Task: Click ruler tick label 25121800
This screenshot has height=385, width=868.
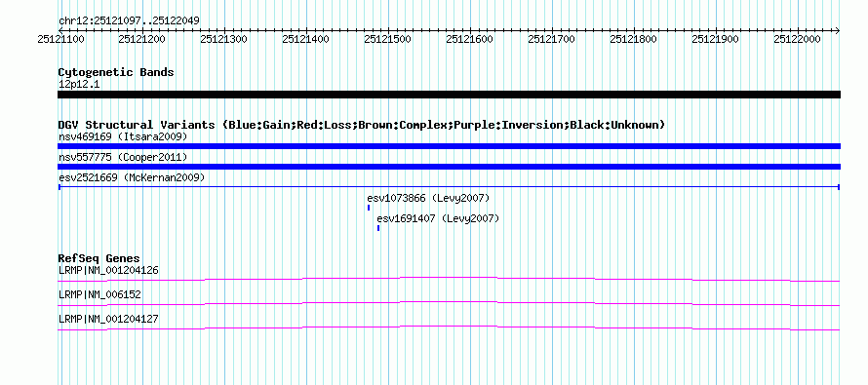Action: click(x=634, y=39)
